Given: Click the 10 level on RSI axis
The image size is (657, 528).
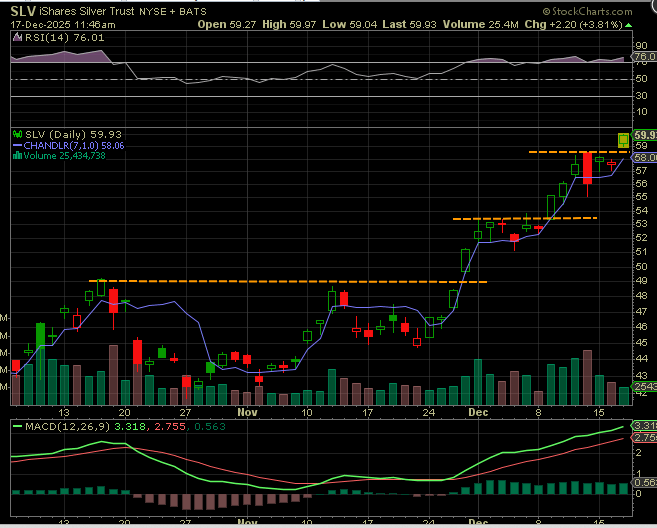Looking at the screenshot, I should pyautogui.click(x=641, y=112).
